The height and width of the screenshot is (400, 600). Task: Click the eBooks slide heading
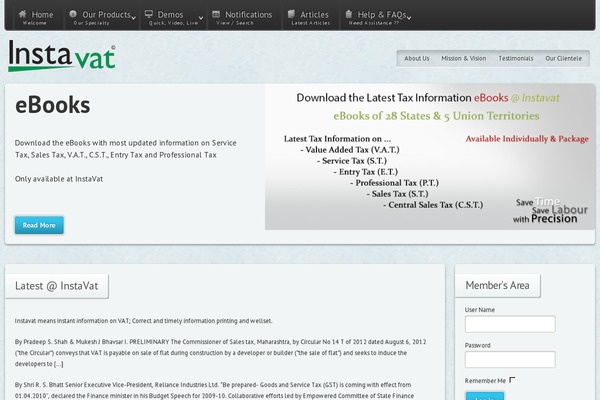click(52, 105)
